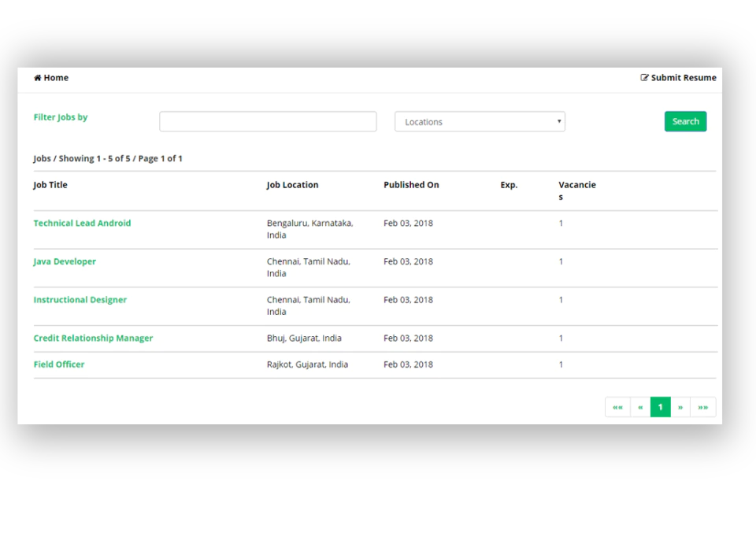Open Submit Resume menu link
Viewport: 756px width, 544px height.
point(678,78)
